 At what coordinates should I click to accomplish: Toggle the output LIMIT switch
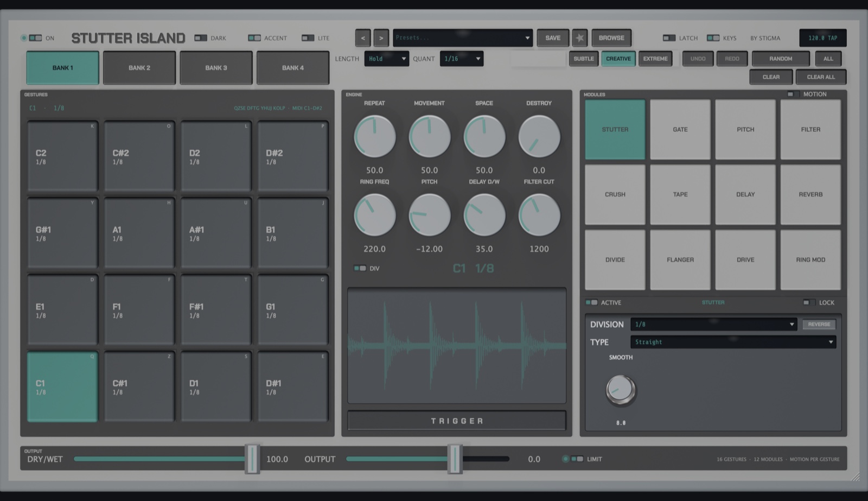coord(577,459)
